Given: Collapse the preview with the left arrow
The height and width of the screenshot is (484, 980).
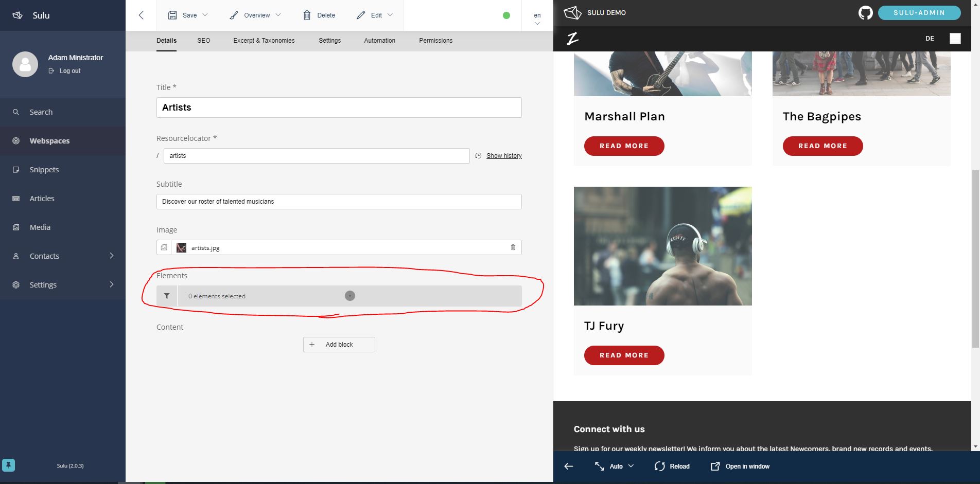Looking at the screenshot, I should point(569,467).
